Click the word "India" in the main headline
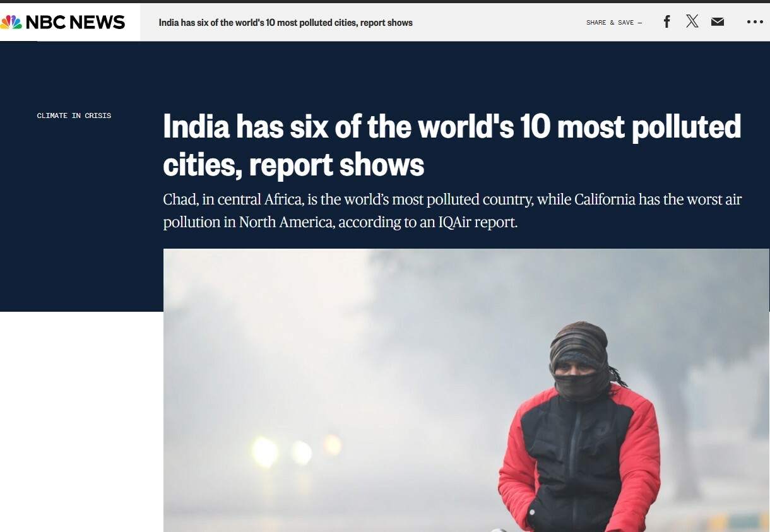Viewport: 770px width, 532px height. click(x=196, y=126)
